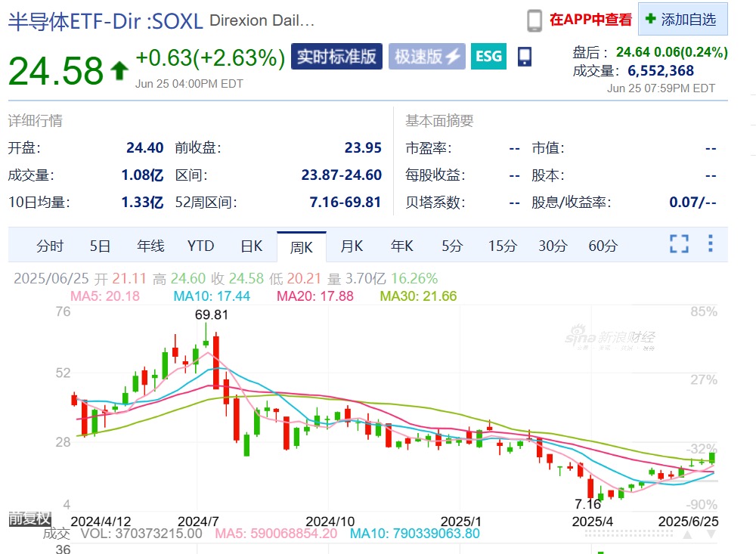Image resolution: width=756 pixels, height=554 pixels.
Task: Click the lightning icon on 极速版 button
Action: coord(453,57)
